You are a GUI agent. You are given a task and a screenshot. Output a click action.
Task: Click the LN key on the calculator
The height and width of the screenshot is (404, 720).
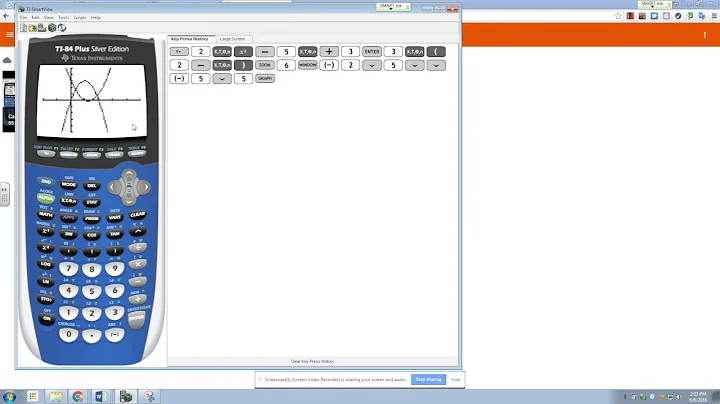(x=45, y=281)
